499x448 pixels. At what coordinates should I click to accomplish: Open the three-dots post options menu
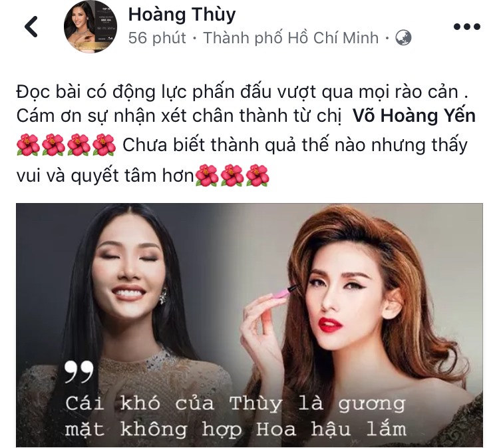pyautogui.click(x=467, y=27)
